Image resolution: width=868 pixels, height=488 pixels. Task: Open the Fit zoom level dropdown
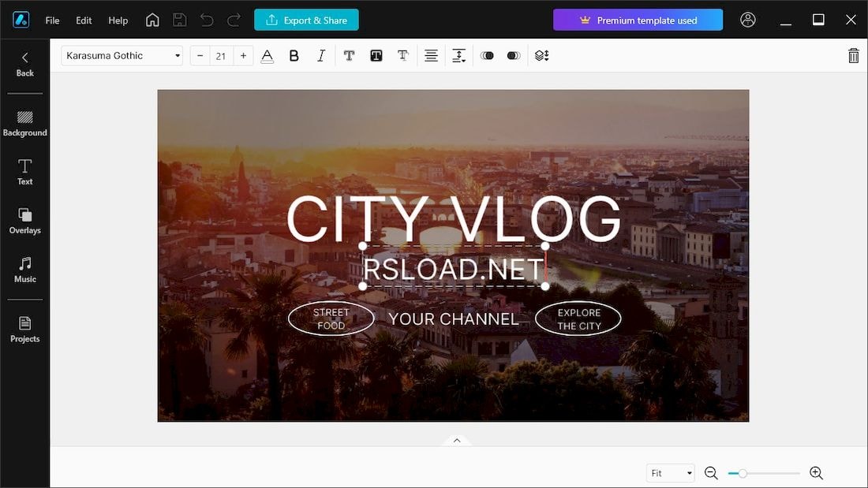click(671, 473)
